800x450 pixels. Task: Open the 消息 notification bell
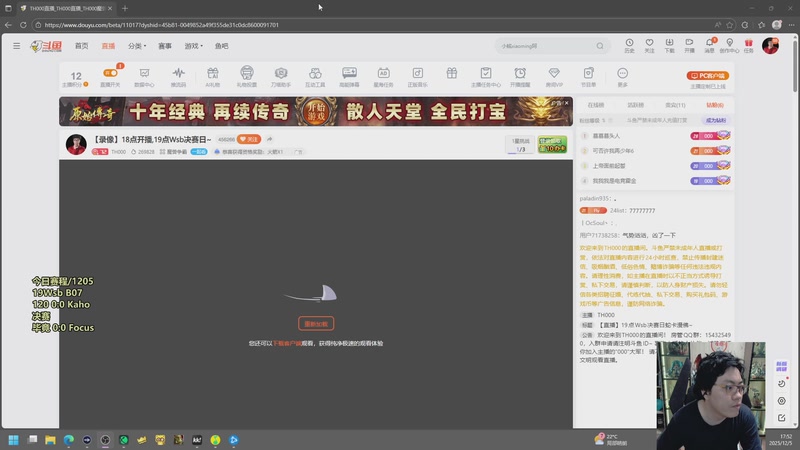(x=710, y=45)
